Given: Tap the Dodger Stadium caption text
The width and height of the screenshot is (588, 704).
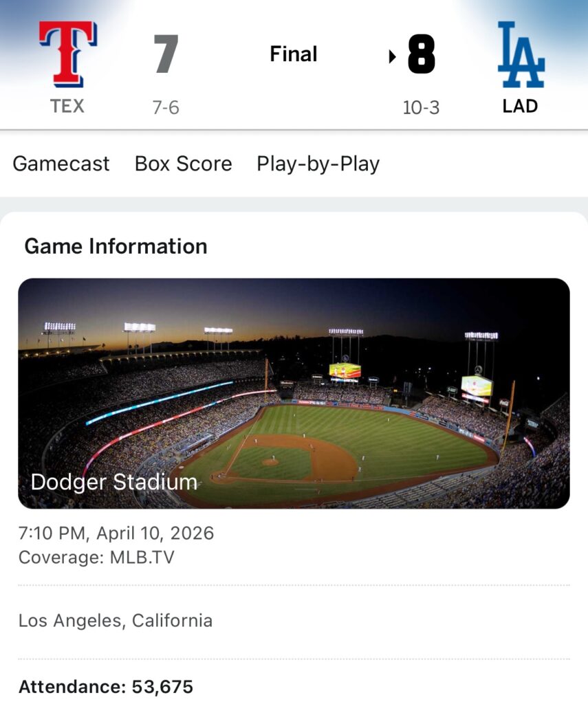Looking at the screenshot, I should (x=114, y=482).
